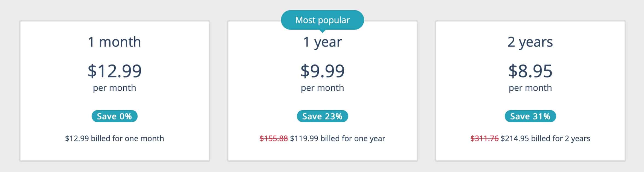Select the 1 month heading
Viewport: 644px width, 172px height.
point(114,42)
